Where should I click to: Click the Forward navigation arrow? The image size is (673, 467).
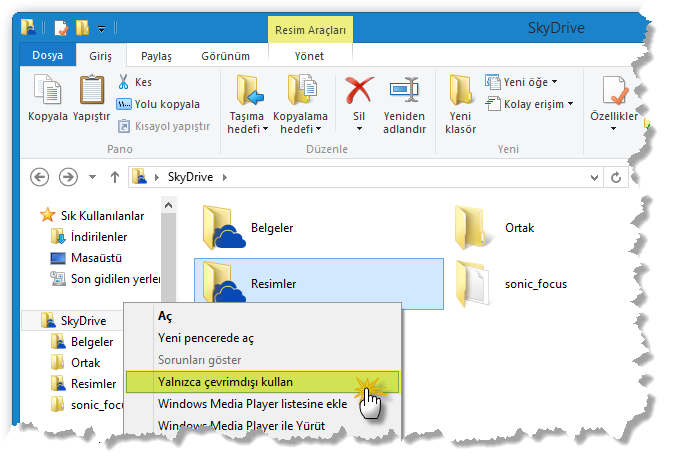click(x=68, y=177)
